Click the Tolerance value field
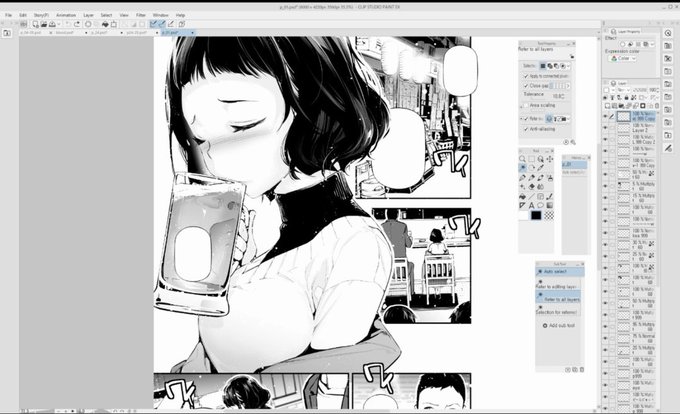Viewport: 680px width, 414px height. 559,96
